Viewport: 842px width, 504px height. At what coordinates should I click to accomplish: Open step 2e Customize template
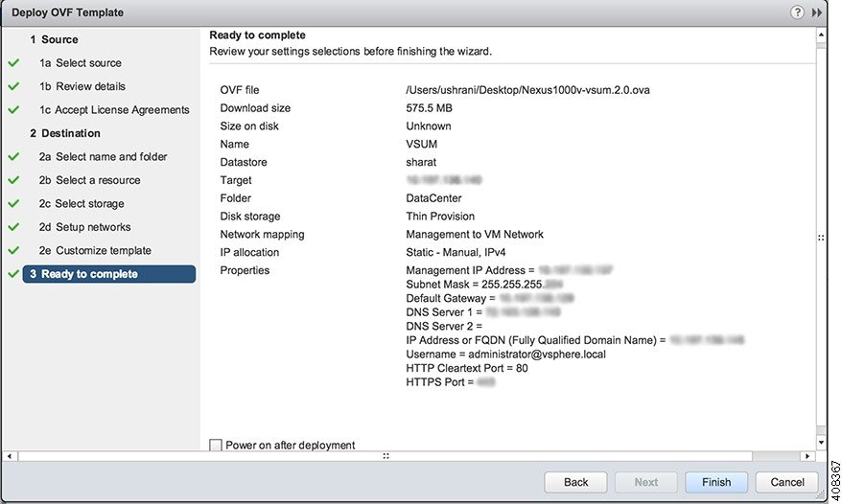click(95, 251)
